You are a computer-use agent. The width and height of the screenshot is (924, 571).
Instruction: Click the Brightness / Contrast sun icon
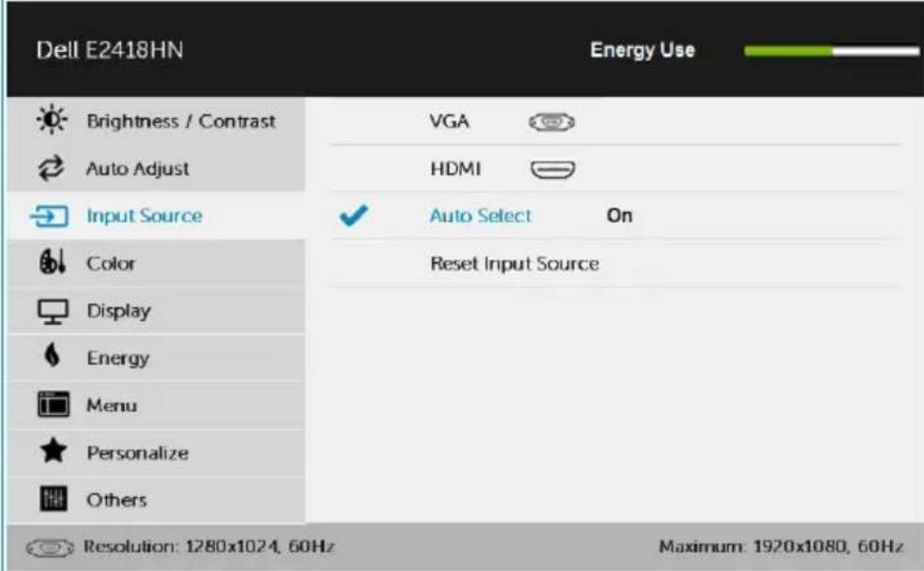(52, 119)
